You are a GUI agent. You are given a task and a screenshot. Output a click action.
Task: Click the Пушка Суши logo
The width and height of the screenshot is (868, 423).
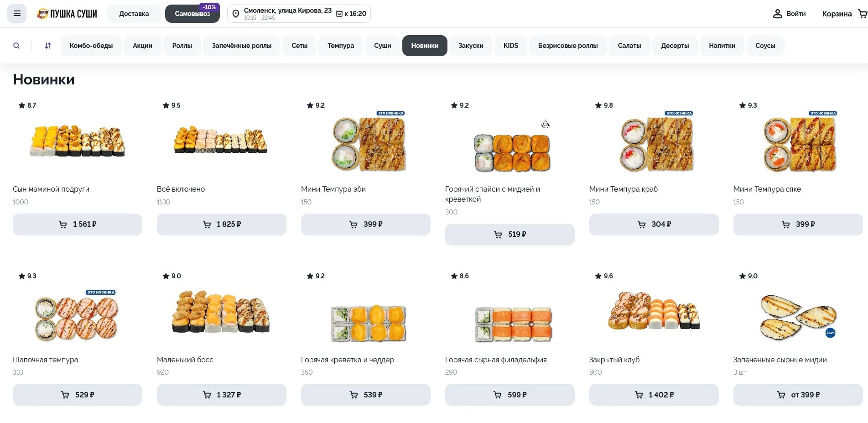coord(67,14)
